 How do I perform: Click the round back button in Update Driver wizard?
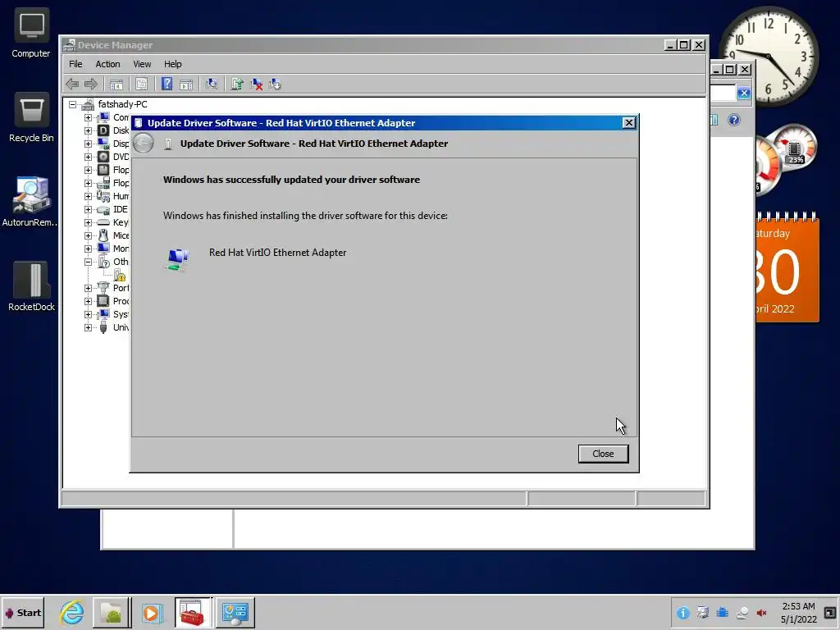(143, 144)
